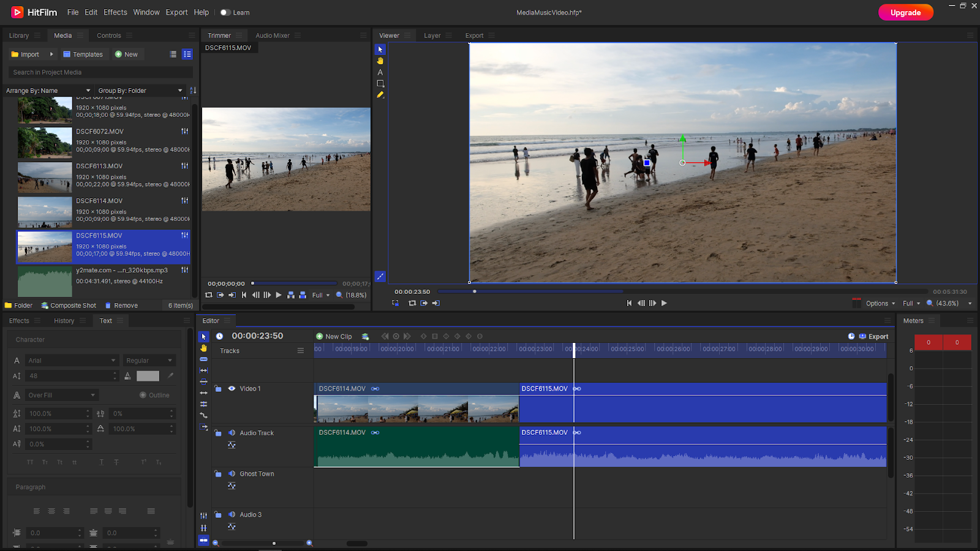Click properties icon for DSCF6072.MOV
The width and height of the screenshot is (980, 551).
coord(184,131)
